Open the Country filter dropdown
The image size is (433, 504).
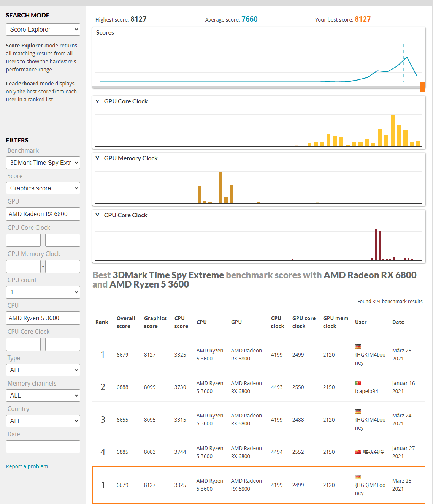[x=43, y=421]
